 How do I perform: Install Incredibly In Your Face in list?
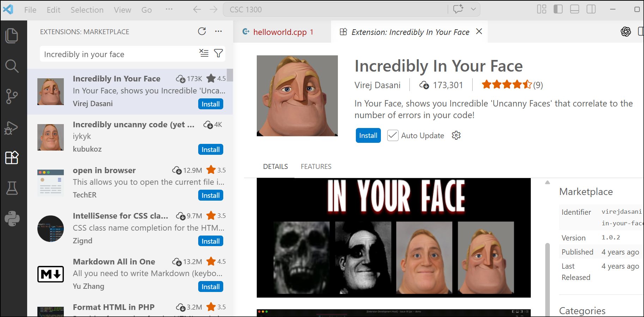click(211, 104)
